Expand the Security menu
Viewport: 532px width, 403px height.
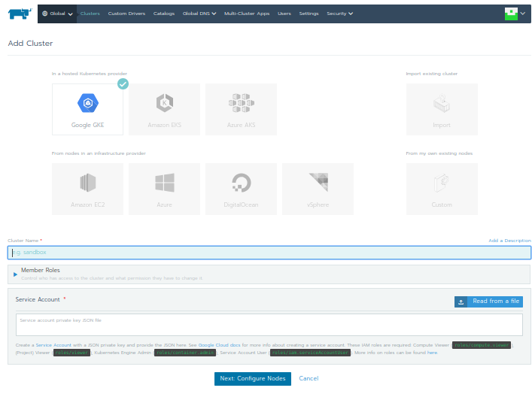[340, 14]
